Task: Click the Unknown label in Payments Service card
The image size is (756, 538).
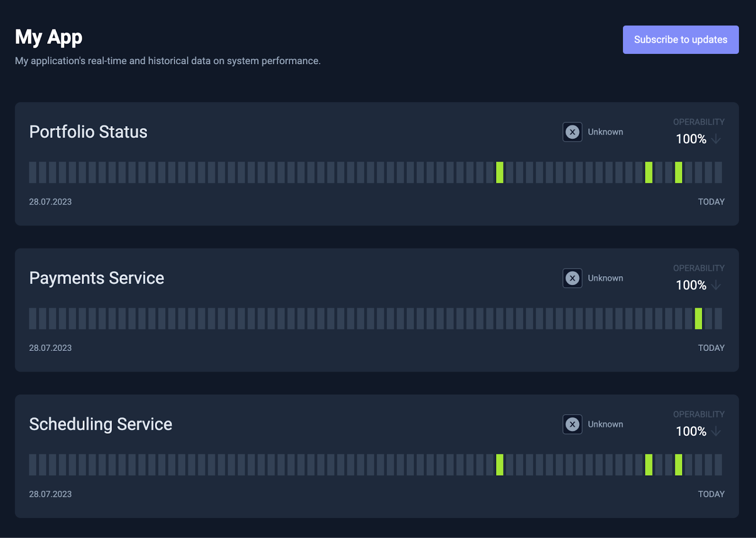Action: tap(605, 278)
